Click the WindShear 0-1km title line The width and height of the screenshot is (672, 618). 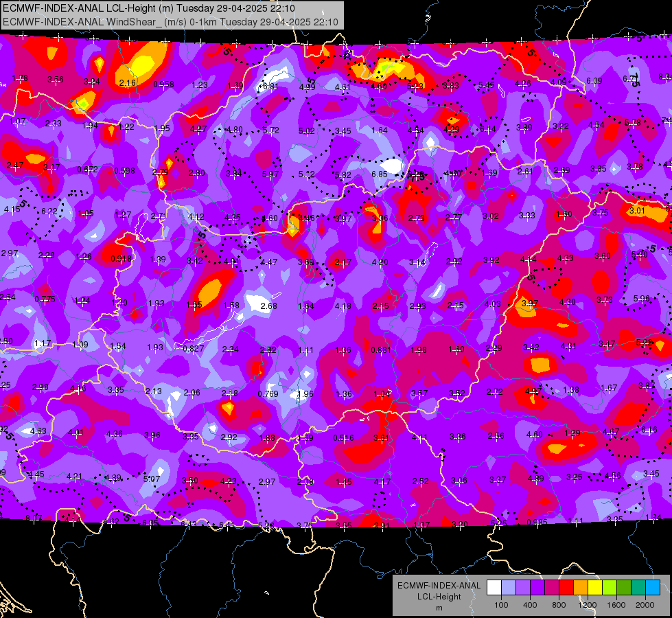(170, 22)
